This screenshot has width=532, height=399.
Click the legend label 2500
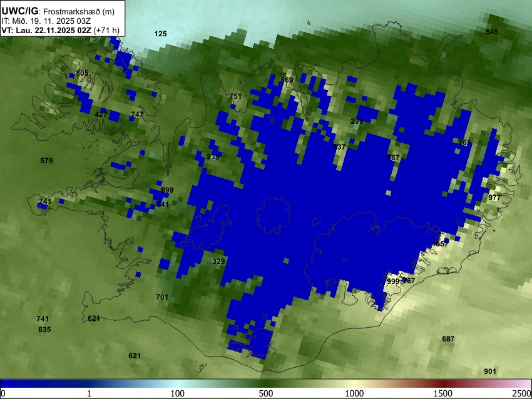pyautogui.click(x=522, y=393)
